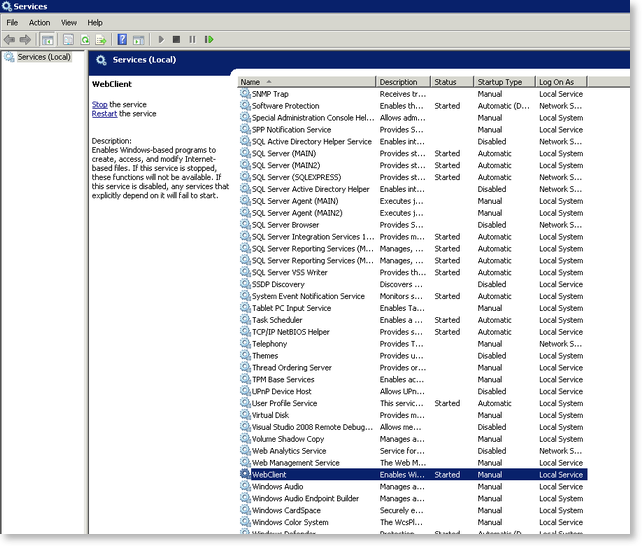Click the gear icon beside Windows Audio
The height and width of the screenshot is (546, 642).
coord(245,486)
